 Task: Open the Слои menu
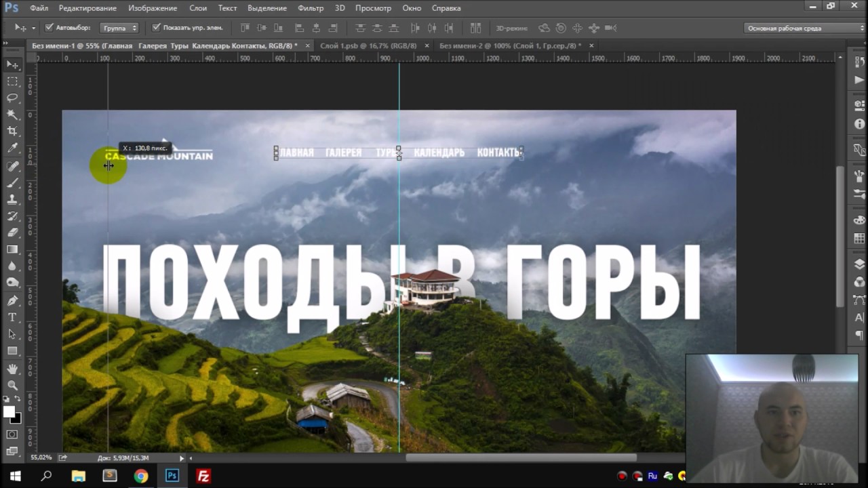[x=198, y=8]
